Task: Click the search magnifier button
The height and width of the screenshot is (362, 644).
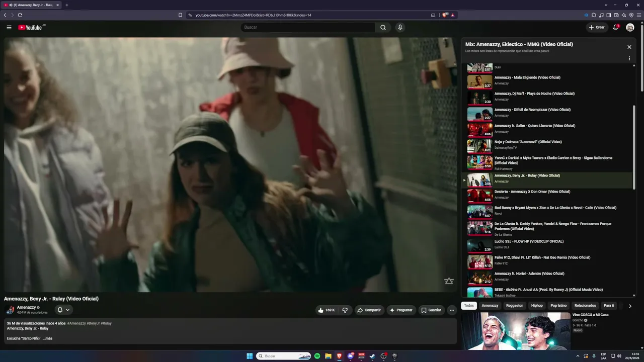Action: pos(383,27)
